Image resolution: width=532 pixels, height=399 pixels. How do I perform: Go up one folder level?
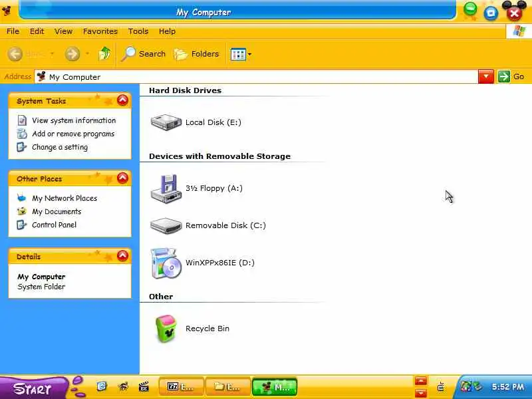tap(104, 54)
